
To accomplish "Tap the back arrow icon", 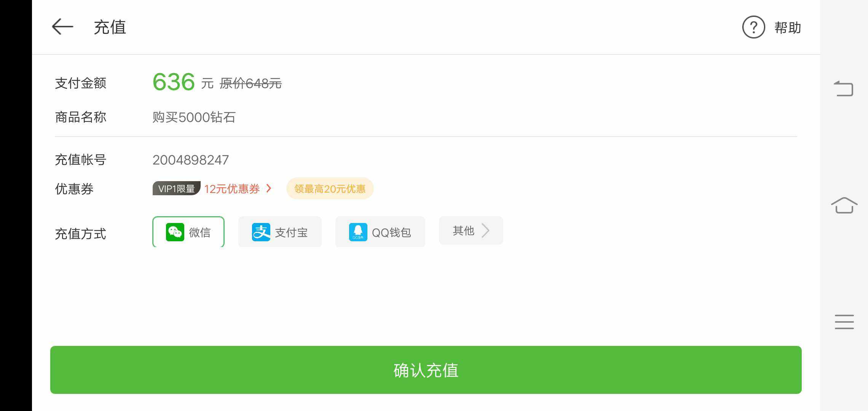I will tap(62, 27).
